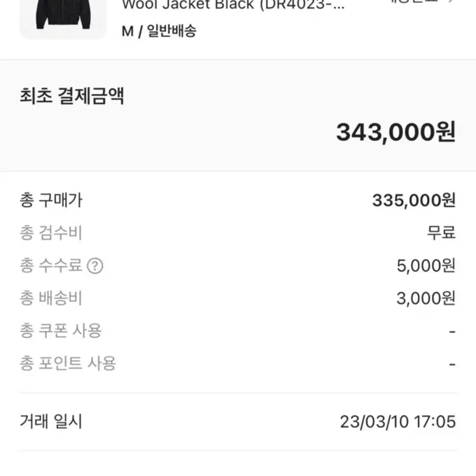Viewport: 476px width, 476px height.
Task: Tap the chevron arrow at top right
Action: click(x=452, y=1)
